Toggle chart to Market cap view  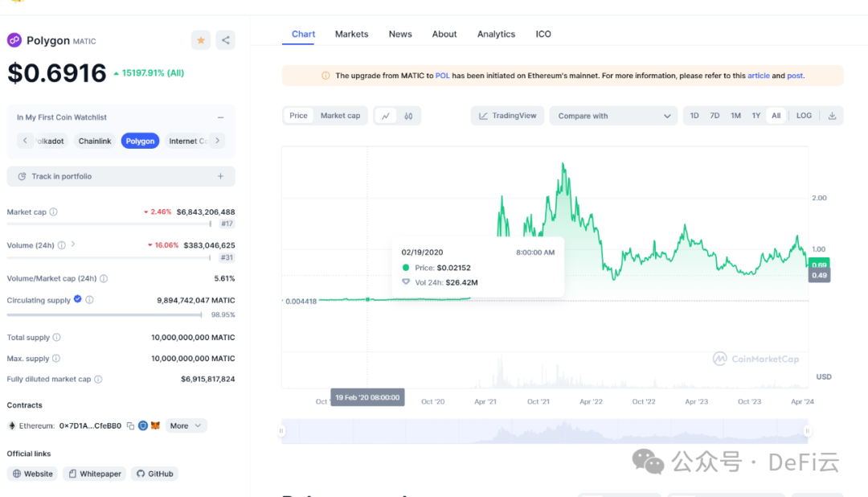pyautogui.click(x=340, y=116)
